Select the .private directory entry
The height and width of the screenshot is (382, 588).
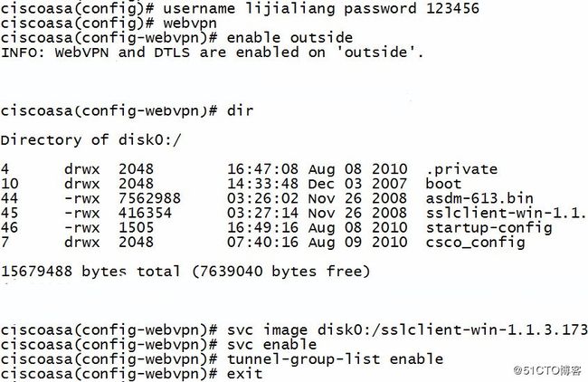coord(249,169)
